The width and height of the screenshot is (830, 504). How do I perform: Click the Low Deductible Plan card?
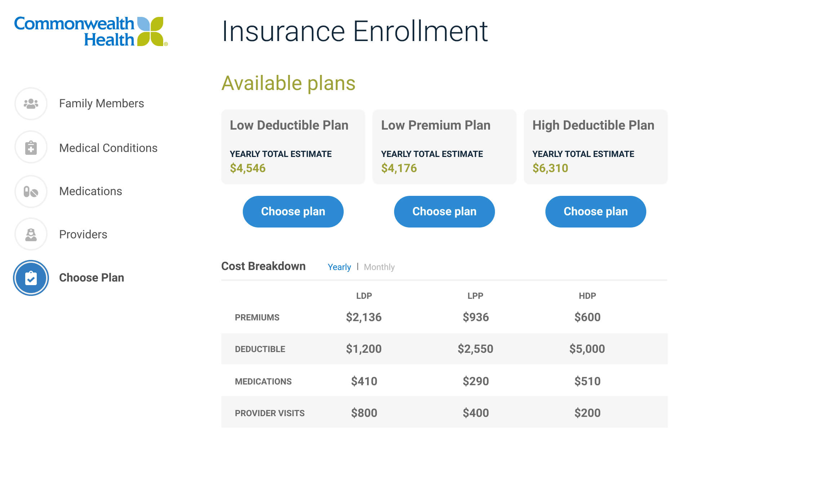293,147
